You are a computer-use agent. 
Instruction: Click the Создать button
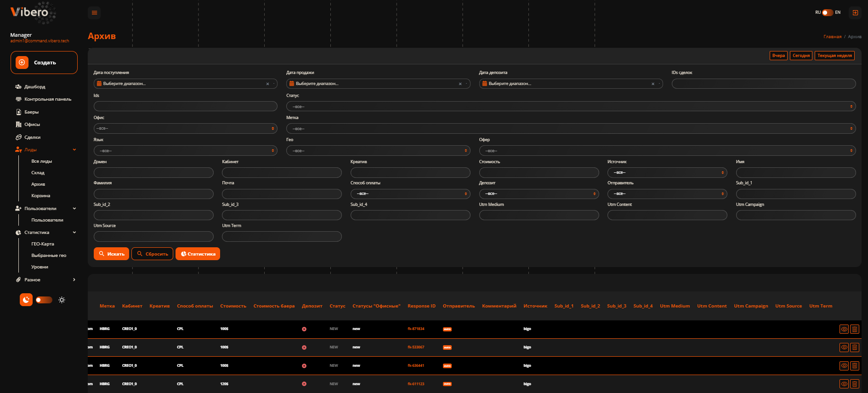pyautogui.click(x=44, y=63)
